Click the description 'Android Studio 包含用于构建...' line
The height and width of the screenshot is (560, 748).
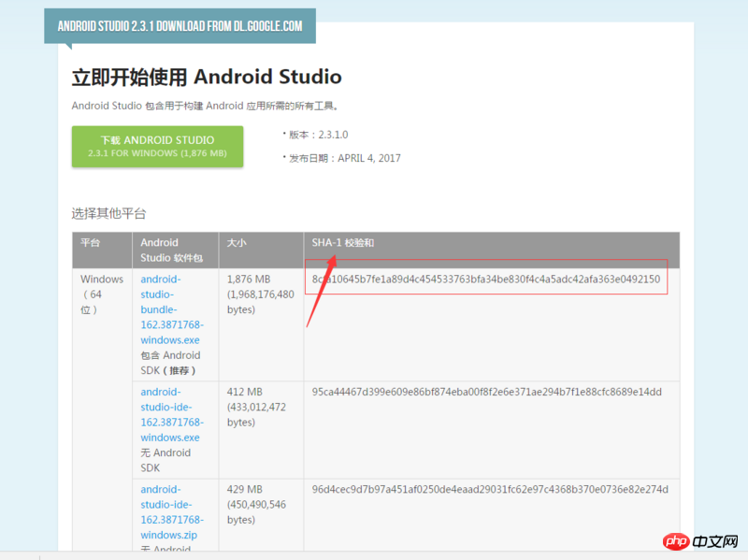click(205, 106)
